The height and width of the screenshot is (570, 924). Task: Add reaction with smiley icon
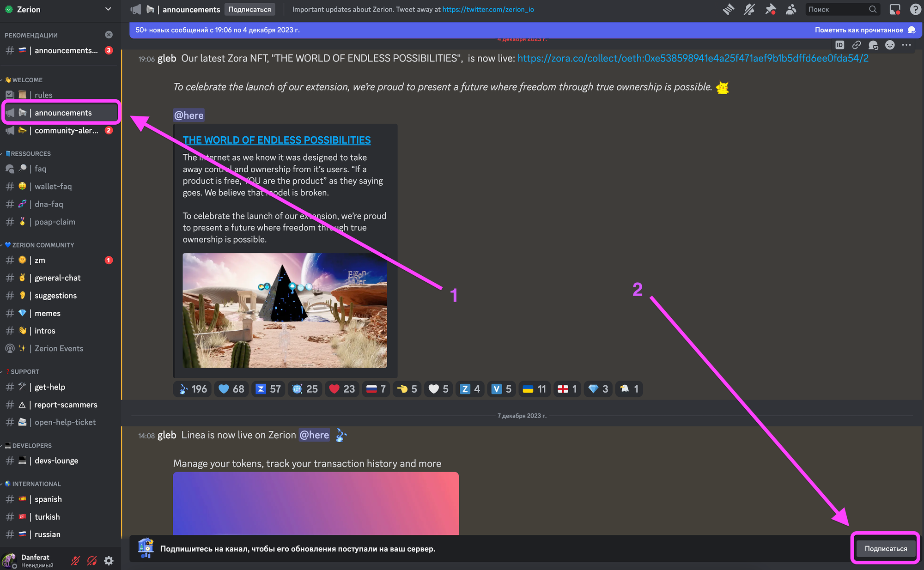[890, 45]
